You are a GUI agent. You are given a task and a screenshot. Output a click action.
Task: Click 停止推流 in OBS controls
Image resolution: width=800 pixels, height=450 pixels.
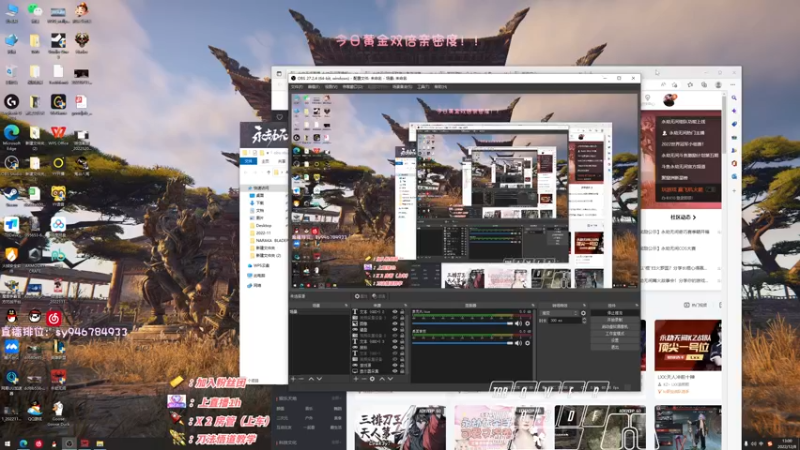tap(615, 313)
